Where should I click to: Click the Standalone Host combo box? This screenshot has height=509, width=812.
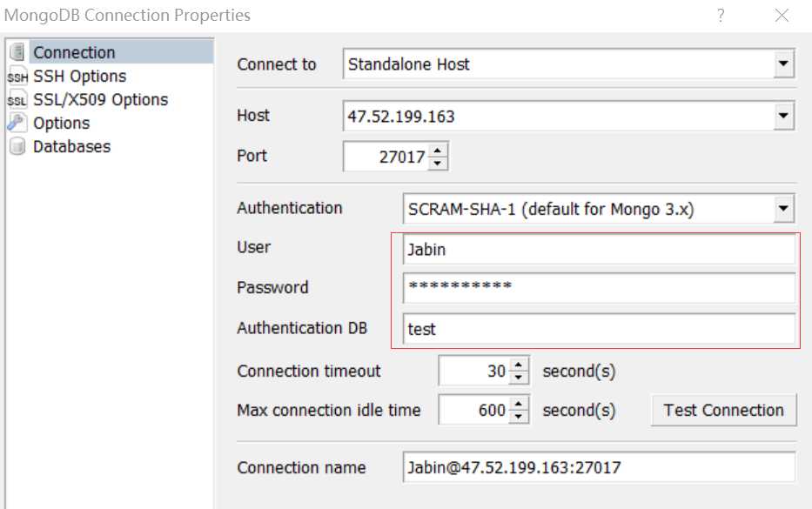[568, 64]
